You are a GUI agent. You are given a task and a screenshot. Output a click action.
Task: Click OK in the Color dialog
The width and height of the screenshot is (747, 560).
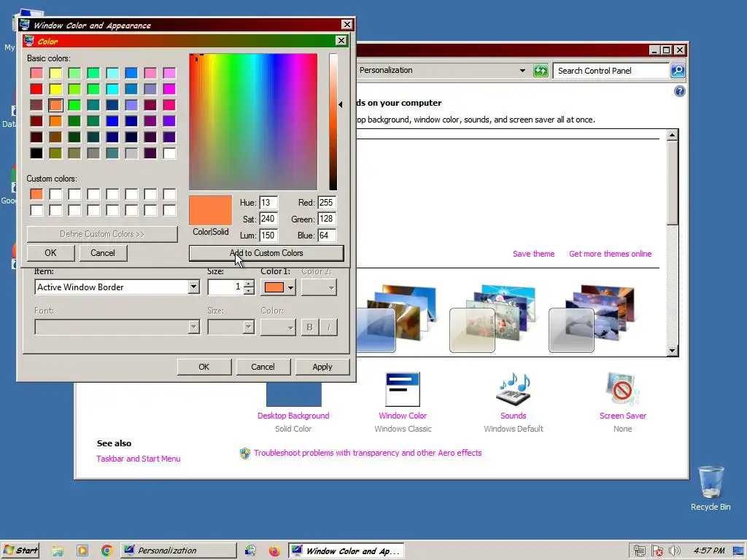(50, 253)
